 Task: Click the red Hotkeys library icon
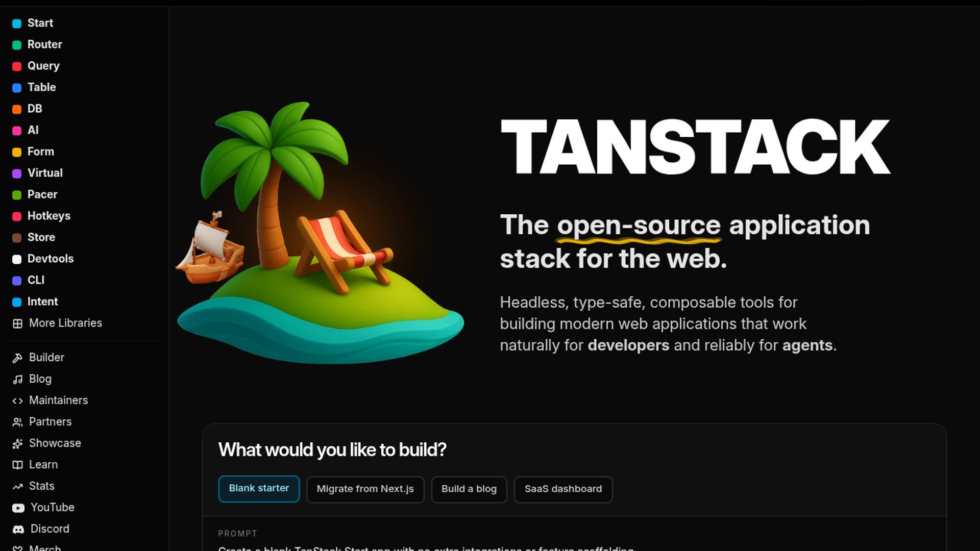(17, 216)
